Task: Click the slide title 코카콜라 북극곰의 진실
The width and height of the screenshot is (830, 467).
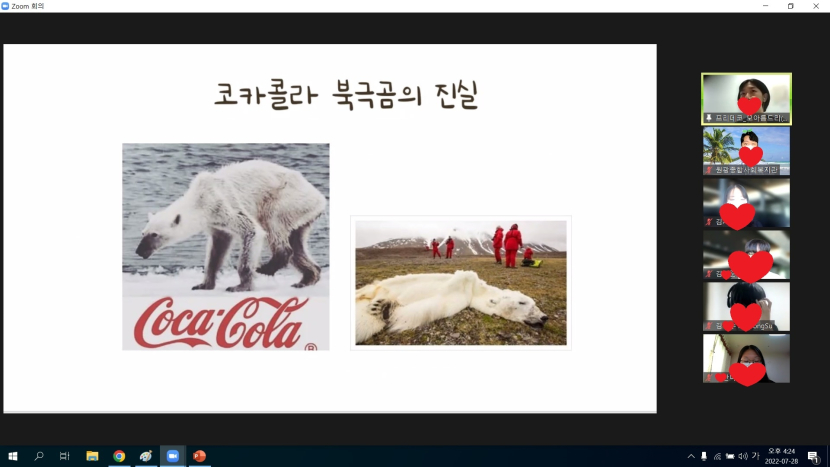Action: point(346,95)
